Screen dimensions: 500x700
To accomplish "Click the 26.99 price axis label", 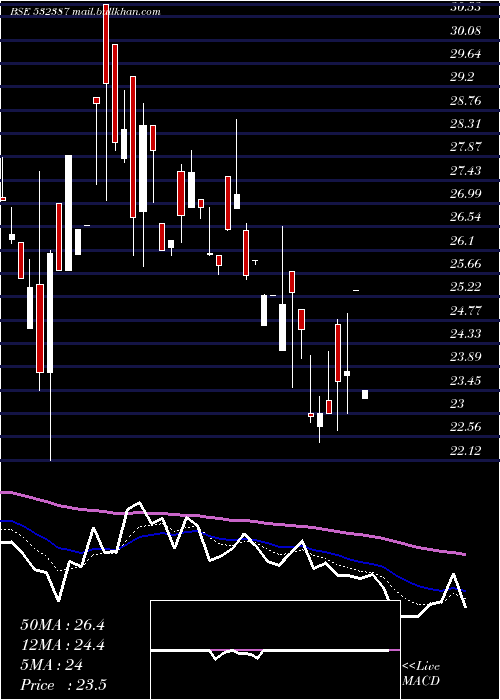I will 466,194.
